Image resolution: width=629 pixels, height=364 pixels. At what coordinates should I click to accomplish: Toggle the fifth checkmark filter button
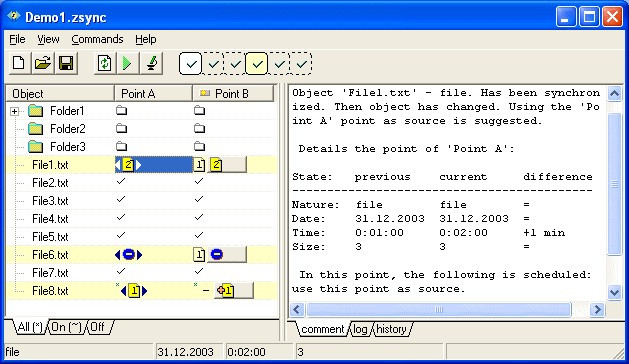pos(279,63)
